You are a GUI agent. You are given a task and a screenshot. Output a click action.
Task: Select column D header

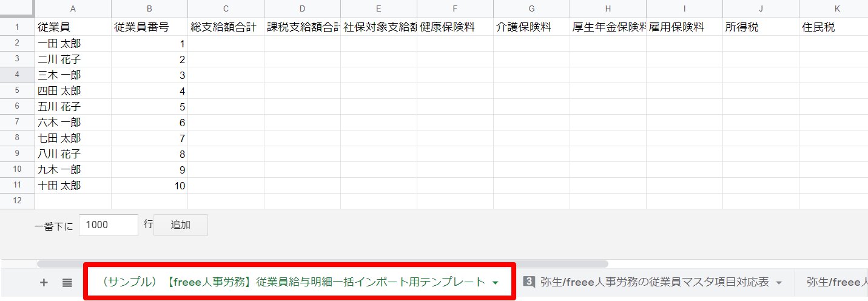(x=302, y=8)
